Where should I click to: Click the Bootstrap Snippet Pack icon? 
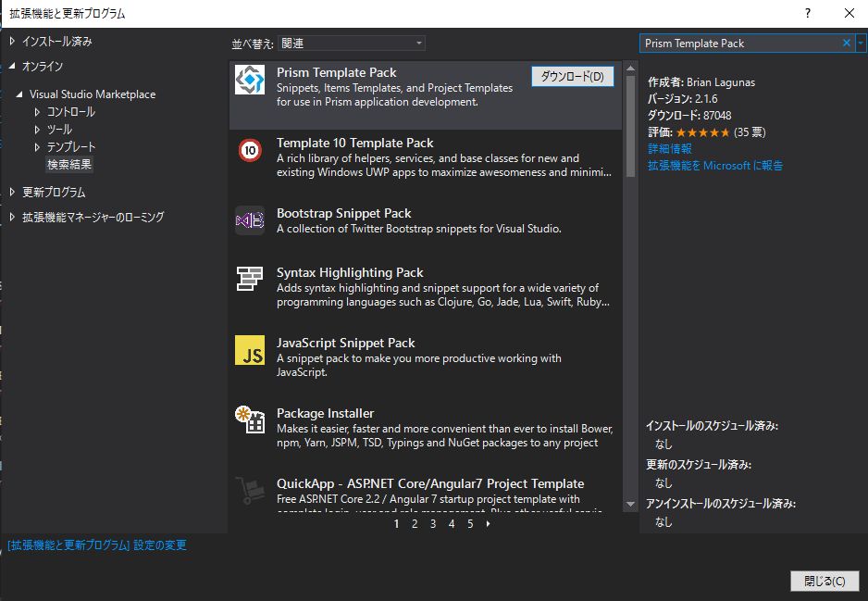[x=250, y=220]
